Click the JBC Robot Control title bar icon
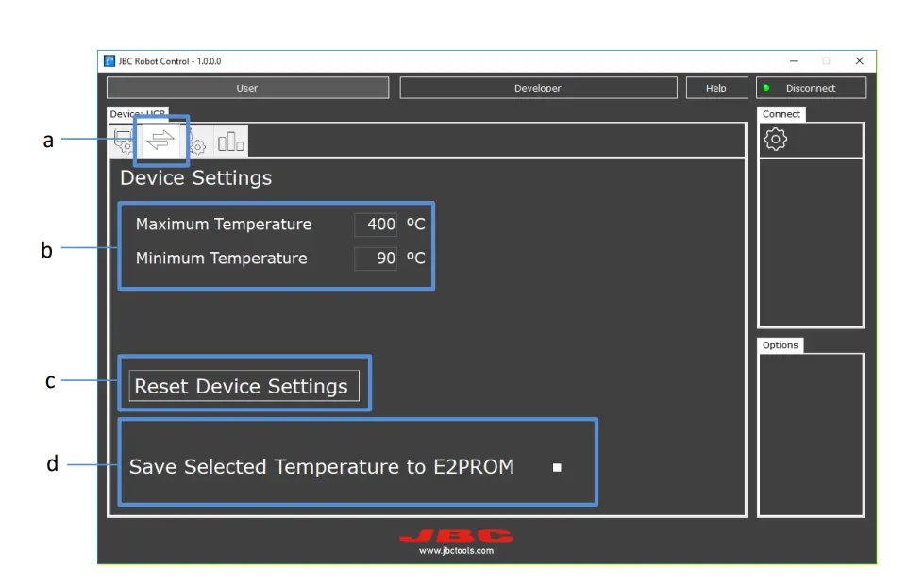This screenshot has height=585, width=924. (108, 60)
